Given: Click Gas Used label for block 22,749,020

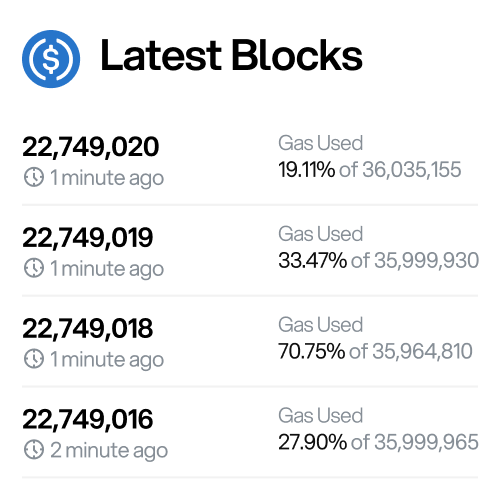Looking at the screenshot, I should 321,143.
